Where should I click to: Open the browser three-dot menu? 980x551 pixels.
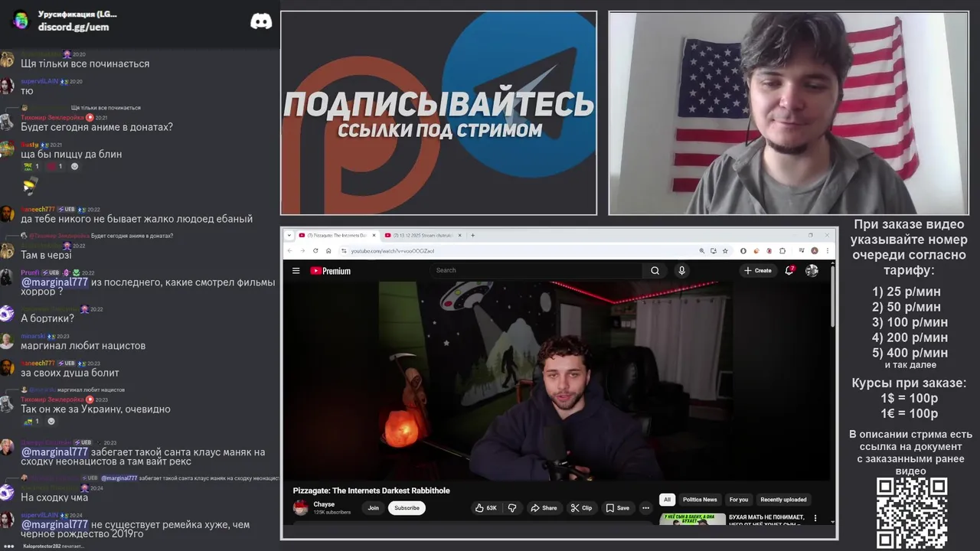(827, 251)
